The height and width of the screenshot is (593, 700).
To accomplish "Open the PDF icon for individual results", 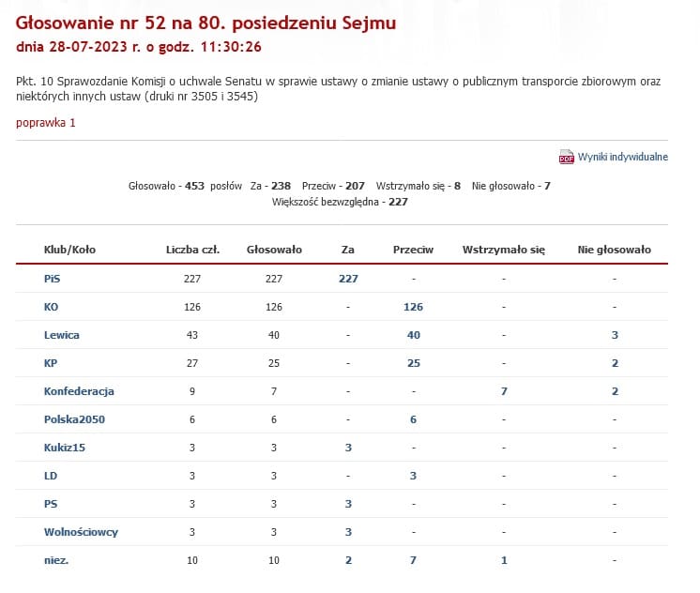I will click(566, 157).
